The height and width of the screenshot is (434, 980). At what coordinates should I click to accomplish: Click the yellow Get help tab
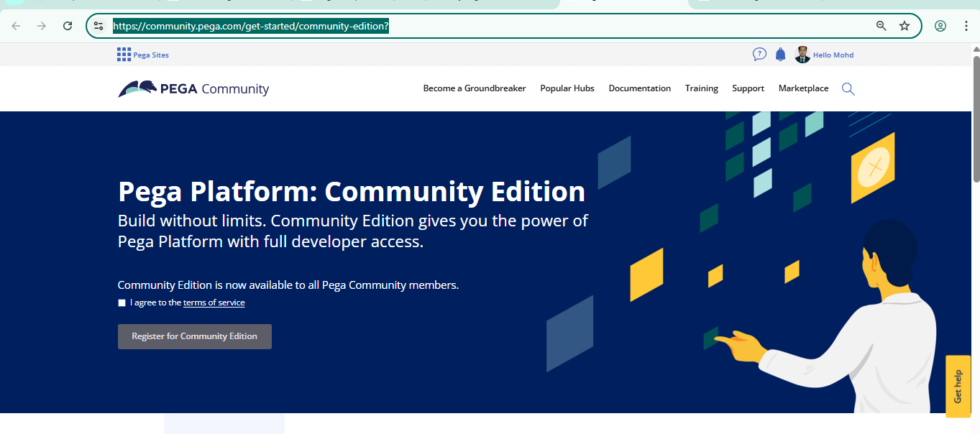pos(958,387)
